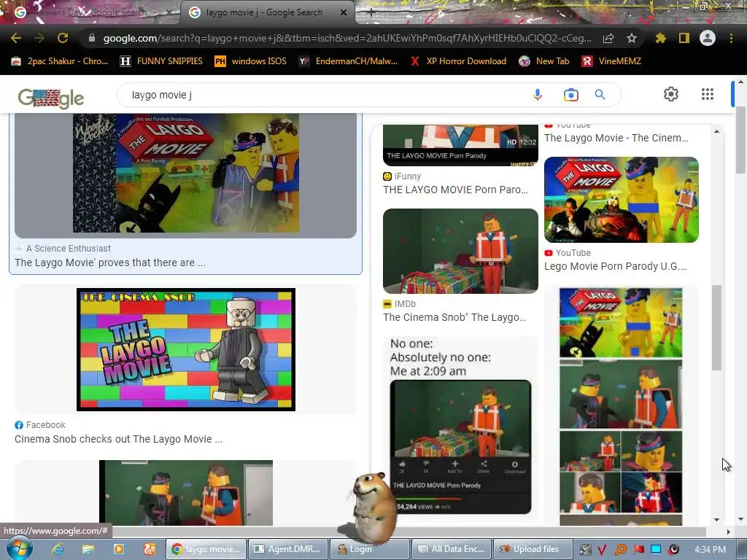Screen dimensions: 747x560
Task: Switch to the Login taskbar window
Action: [x=370, y=549]
